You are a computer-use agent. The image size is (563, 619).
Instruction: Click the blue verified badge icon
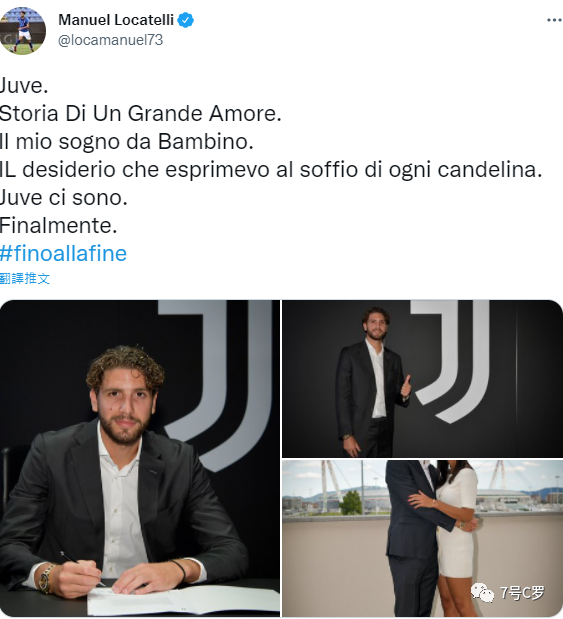185,20
